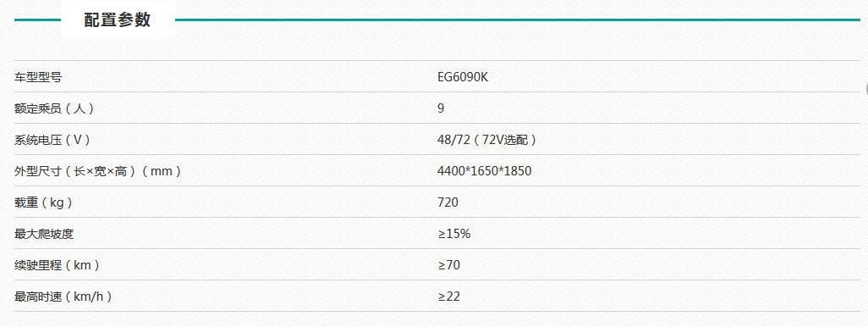Screen dimensions: 868x327
Task: Click the EG6090K model value
Action: pyautogui.click(x=463, y=77)
